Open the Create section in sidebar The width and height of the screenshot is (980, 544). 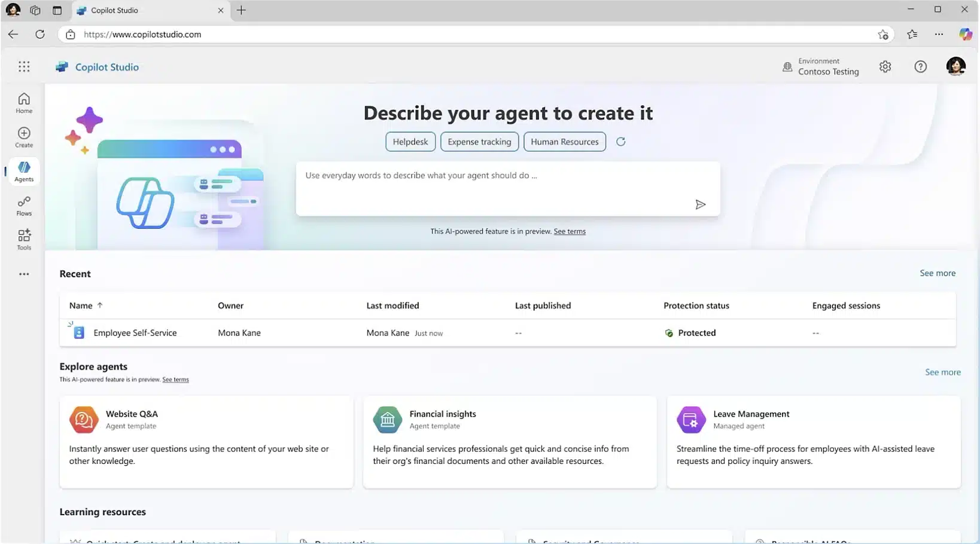(24, 137)
